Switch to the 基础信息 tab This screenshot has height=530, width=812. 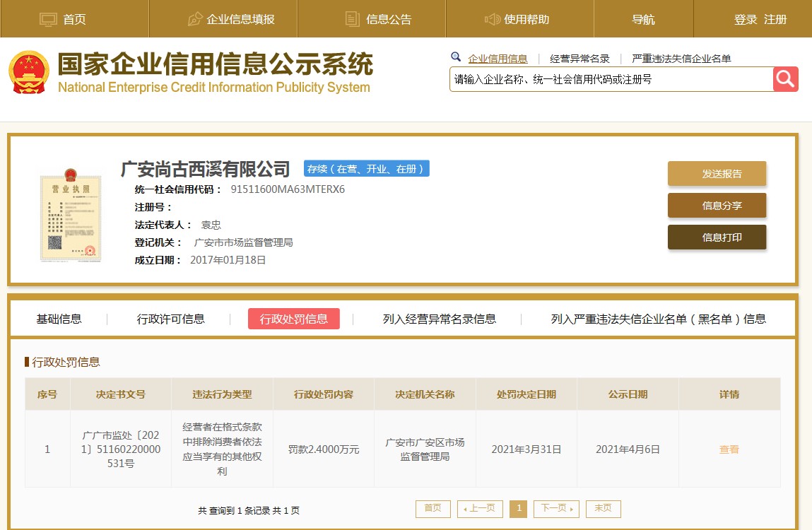point(59,319)
